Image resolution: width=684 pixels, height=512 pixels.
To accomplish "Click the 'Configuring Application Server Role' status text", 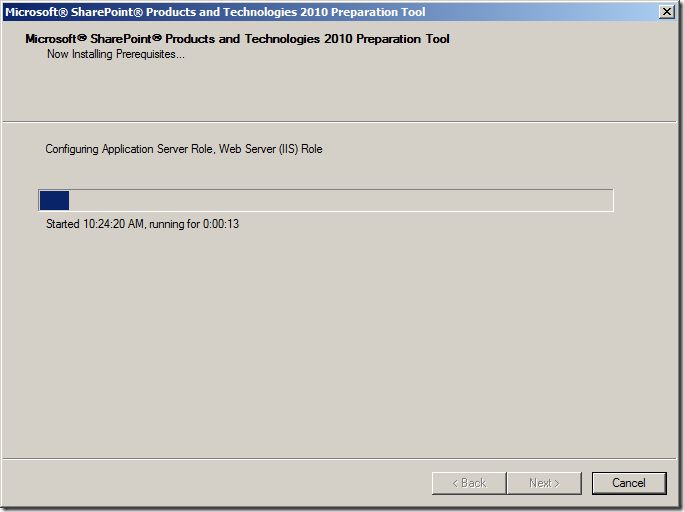I will click(184, 149).
